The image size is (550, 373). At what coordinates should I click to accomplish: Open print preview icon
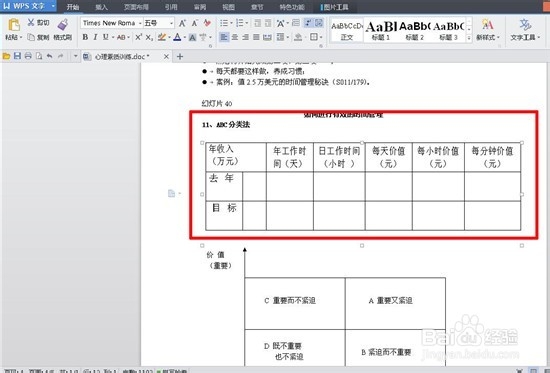pos(39,56)
